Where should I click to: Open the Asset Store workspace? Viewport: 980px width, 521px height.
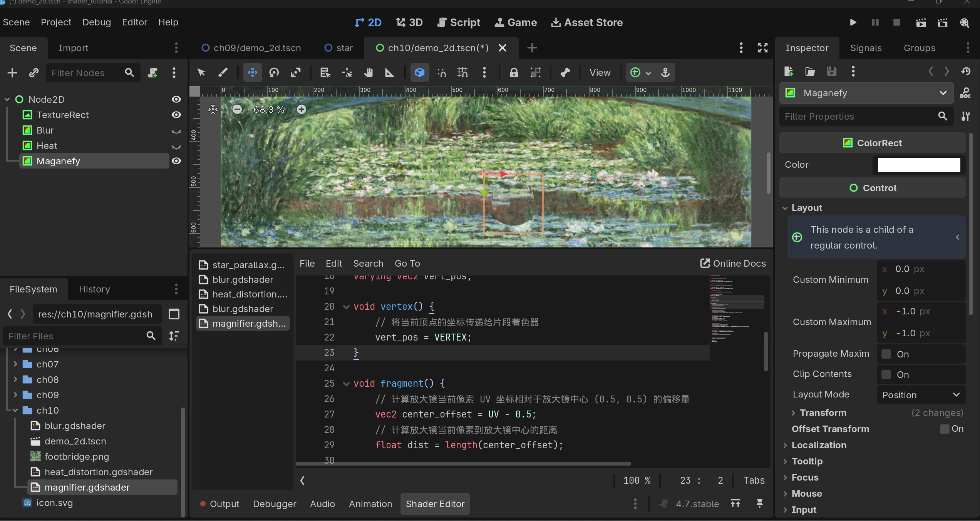click(587, 22)
